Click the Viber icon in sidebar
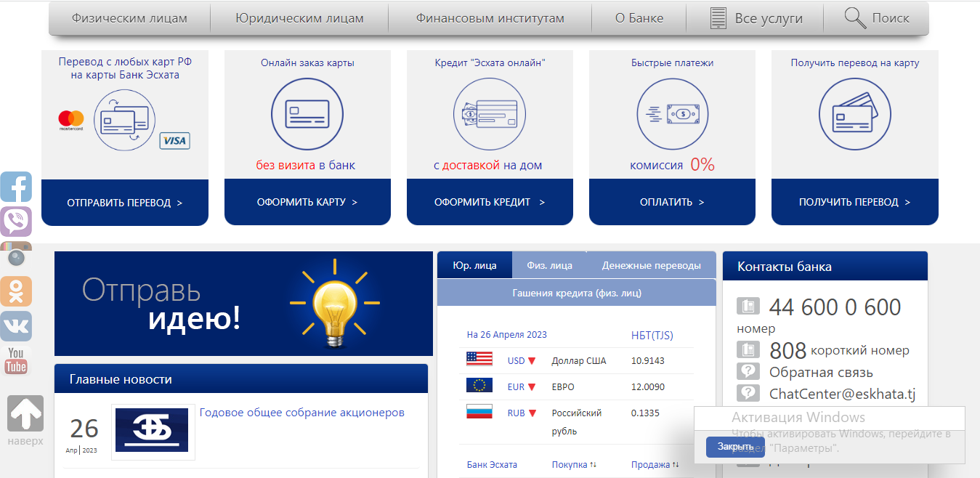The height and width of the screenshot is (478, 980). (x=16, y=222)
